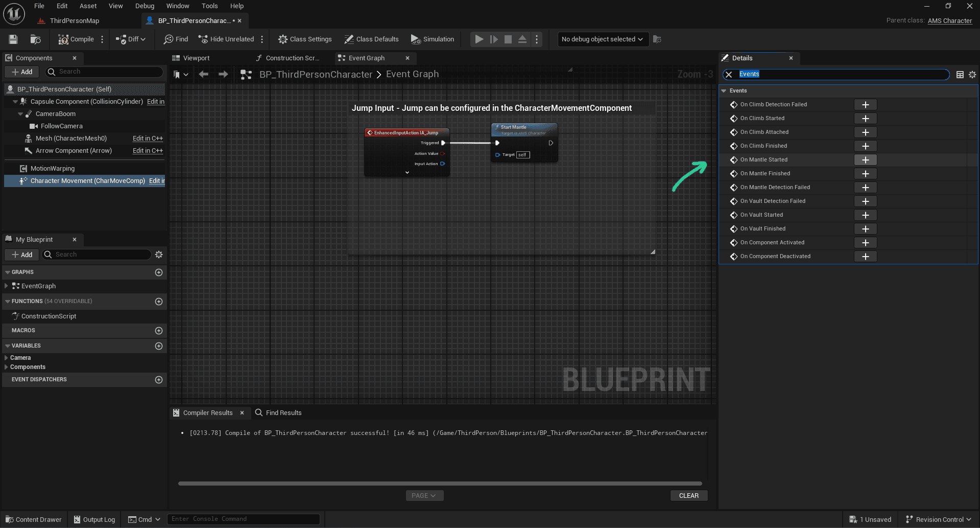Image resolution: width=980 pixels, height=528 pixels.
Task: Open bookmarks dropdown in graph toolbar
Action: click(181, 75)
